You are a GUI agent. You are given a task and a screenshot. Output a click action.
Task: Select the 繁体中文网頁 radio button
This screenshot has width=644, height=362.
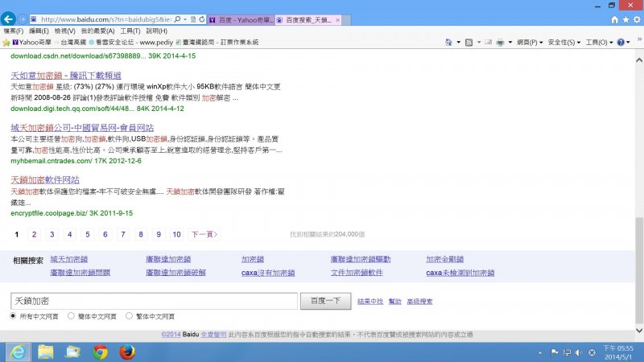click(x=129, y=316)
